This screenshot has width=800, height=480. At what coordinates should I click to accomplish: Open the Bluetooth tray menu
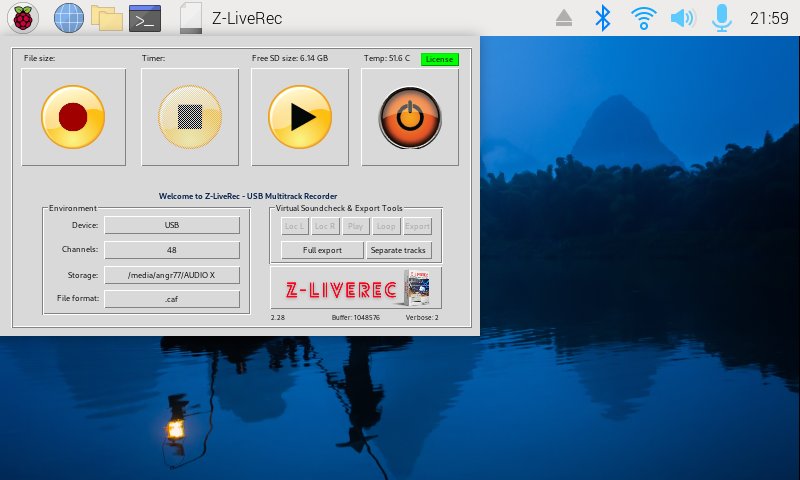pos(603,18)
